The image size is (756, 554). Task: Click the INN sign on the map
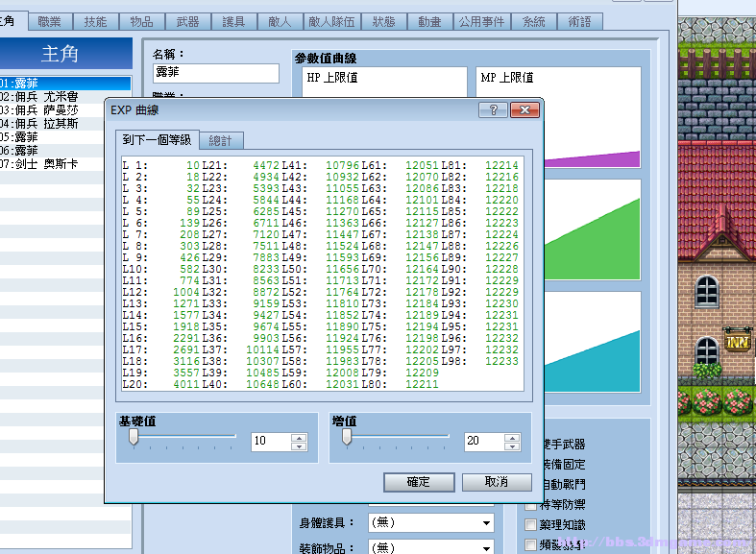point(738,341)
